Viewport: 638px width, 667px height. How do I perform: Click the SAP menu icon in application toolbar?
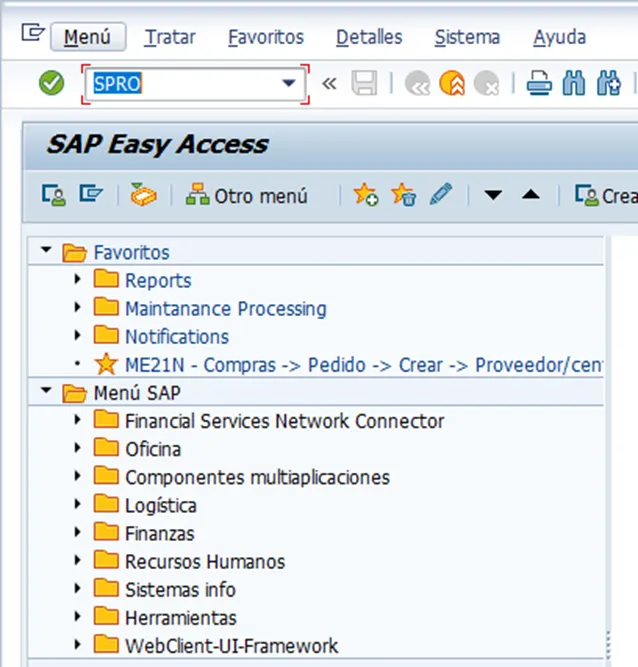[91, 194]
